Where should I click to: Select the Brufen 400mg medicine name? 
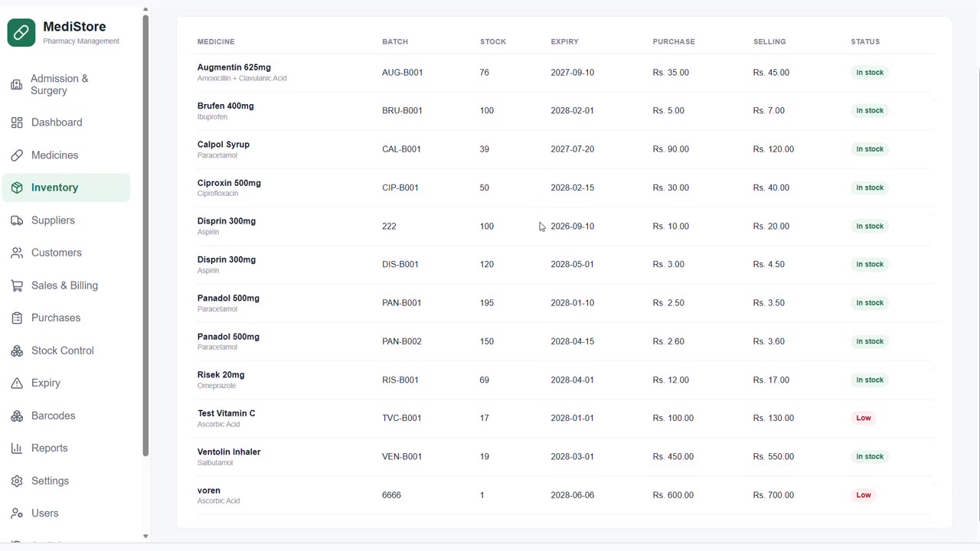226,106
